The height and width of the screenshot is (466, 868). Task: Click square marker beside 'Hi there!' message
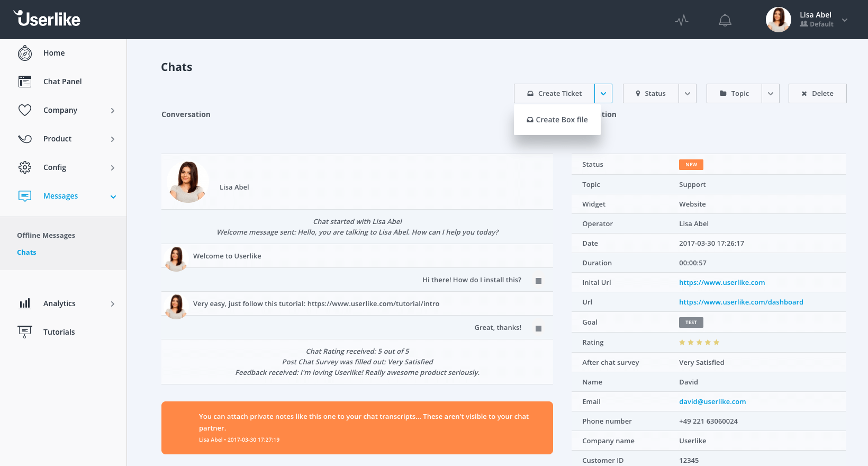pos(538,281)
